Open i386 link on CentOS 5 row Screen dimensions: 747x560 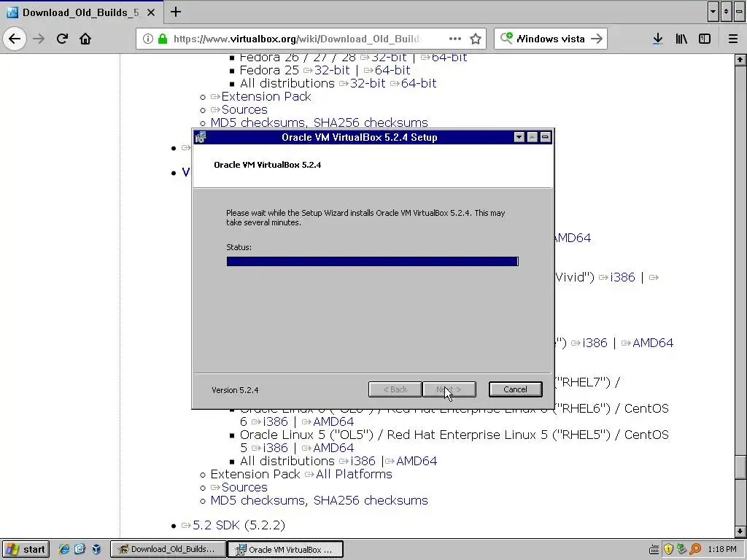[x=275, y=448]
